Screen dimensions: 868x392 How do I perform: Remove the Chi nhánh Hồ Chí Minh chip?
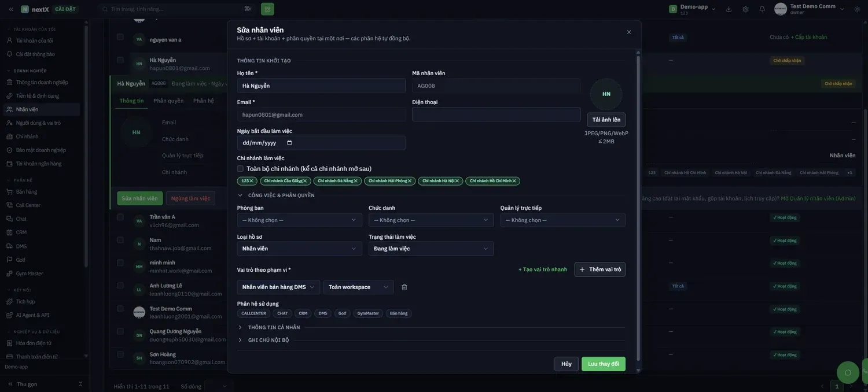tap(514, 181)
